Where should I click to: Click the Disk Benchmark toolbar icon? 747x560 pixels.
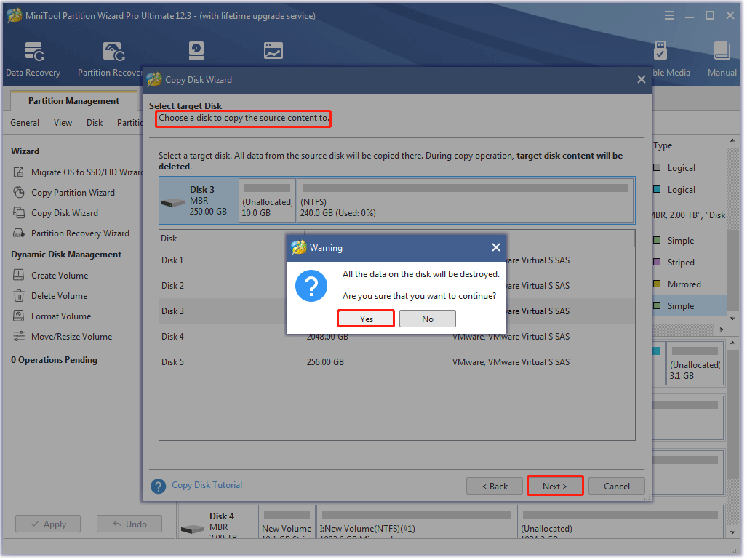pyautogui.click(x=274, y=52)
